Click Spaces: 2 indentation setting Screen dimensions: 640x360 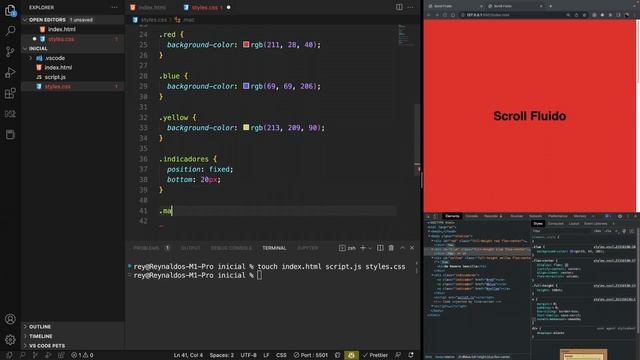pos(222,355)
